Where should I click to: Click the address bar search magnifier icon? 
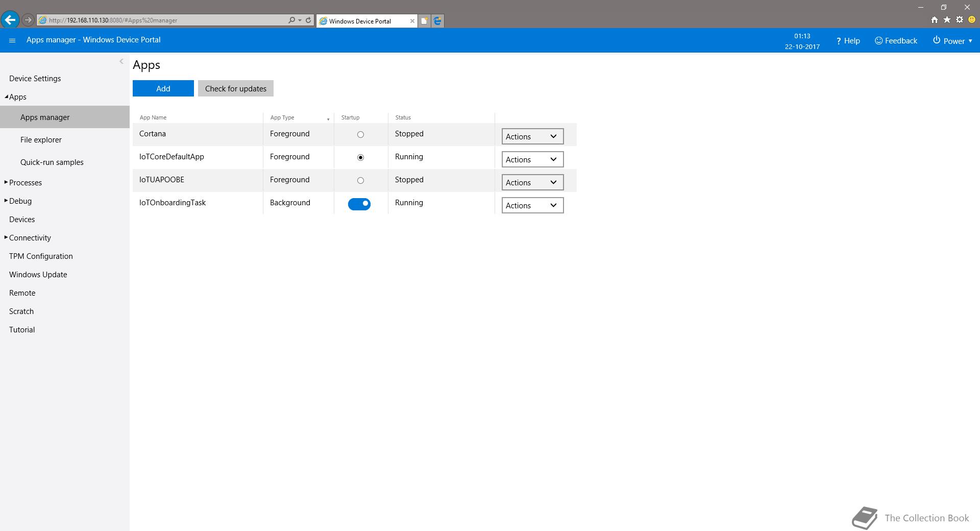click(x=291, y=20)
